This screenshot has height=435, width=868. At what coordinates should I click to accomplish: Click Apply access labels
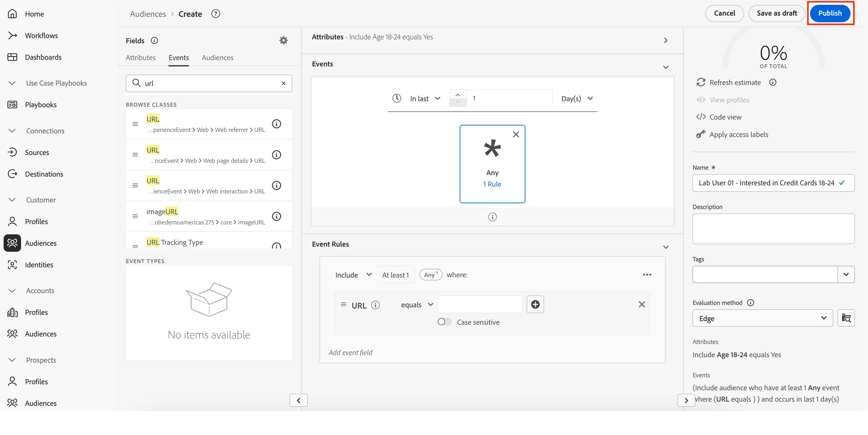732,135
